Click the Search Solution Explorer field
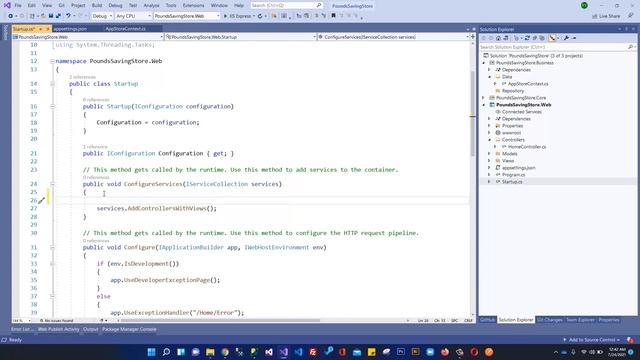The height and width of the screenshot is (360, 640). (557, 47)
